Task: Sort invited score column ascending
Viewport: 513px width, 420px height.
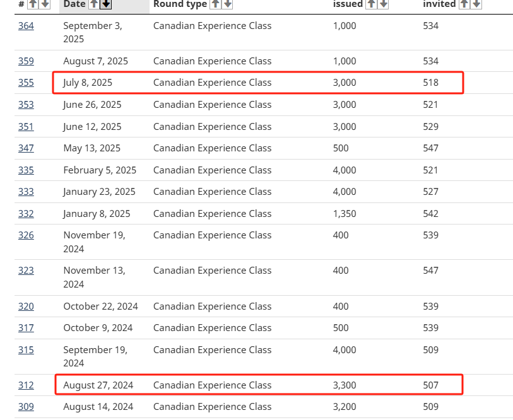Action: coord(464,4)
